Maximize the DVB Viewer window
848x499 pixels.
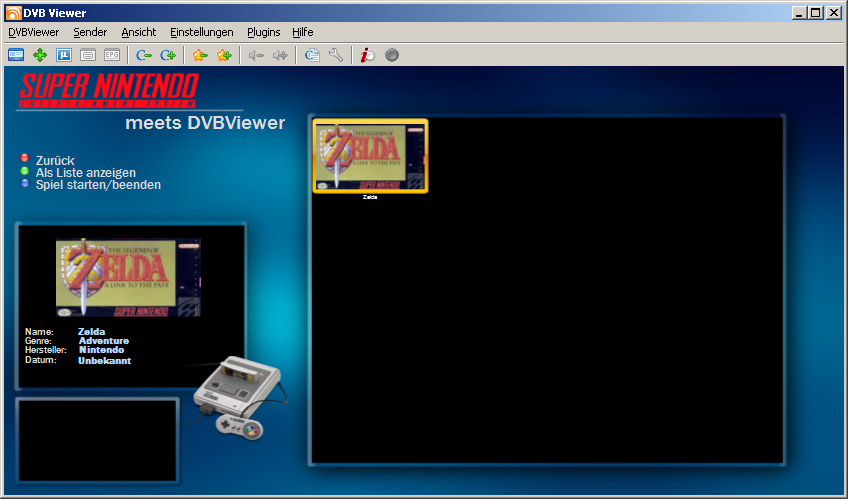(816, 13)
